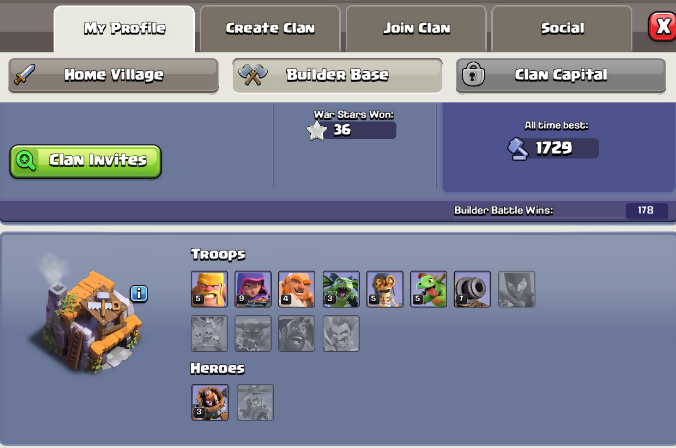The width and height of the screenshot is (676, 448).
Task: Select the Baby Dragon troop icon
Action: (x=429, y=289)
